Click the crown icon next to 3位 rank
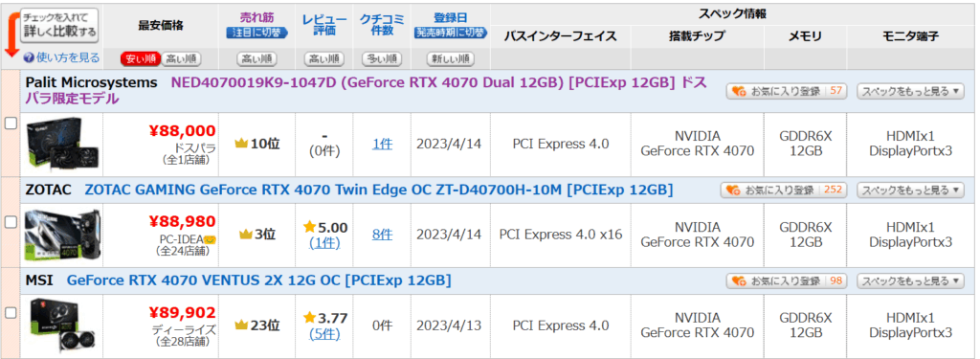 (x=246, y=235)
